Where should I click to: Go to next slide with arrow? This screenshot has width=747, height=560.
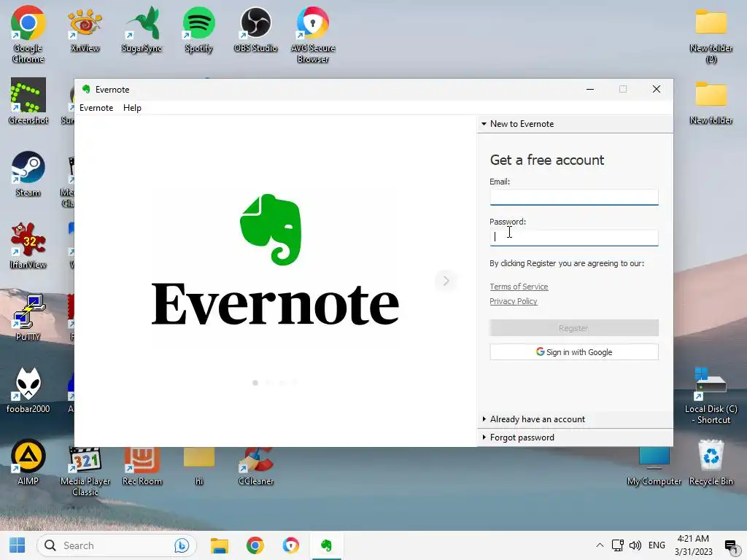[446, 281]
